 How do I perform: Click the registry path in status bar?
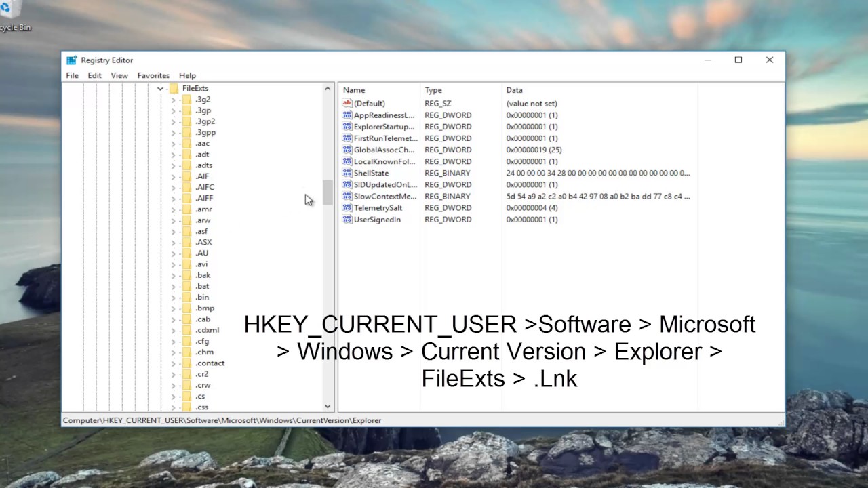coord(222,420)
